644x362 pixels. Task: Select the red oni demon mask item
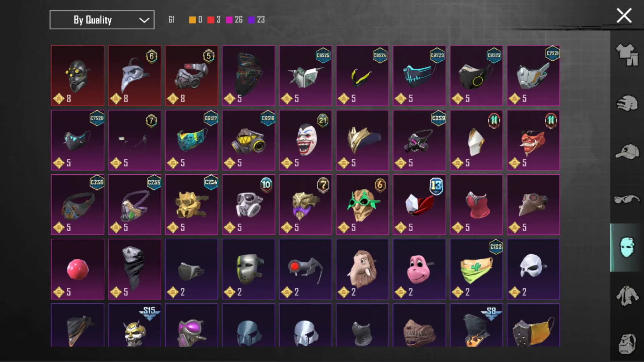tap(533, 140)
